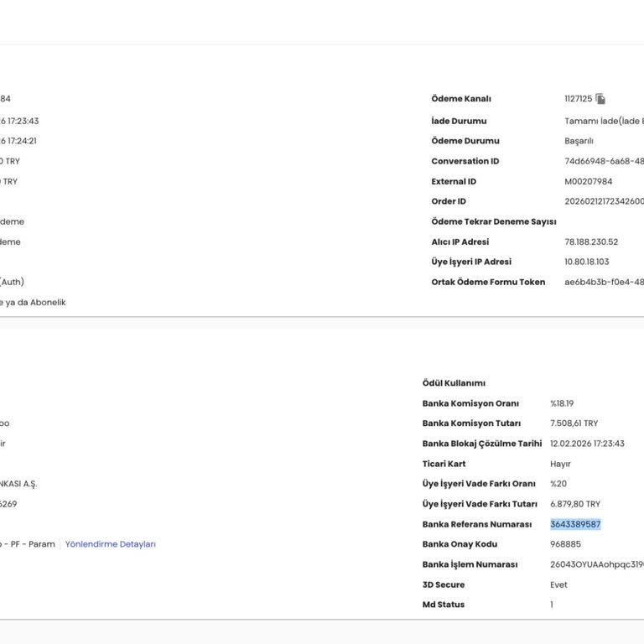Image resolution: width=644 pixels, height=644 pixels.
Task: Open the Yönlendirme Detayları link
Action: 110,544
